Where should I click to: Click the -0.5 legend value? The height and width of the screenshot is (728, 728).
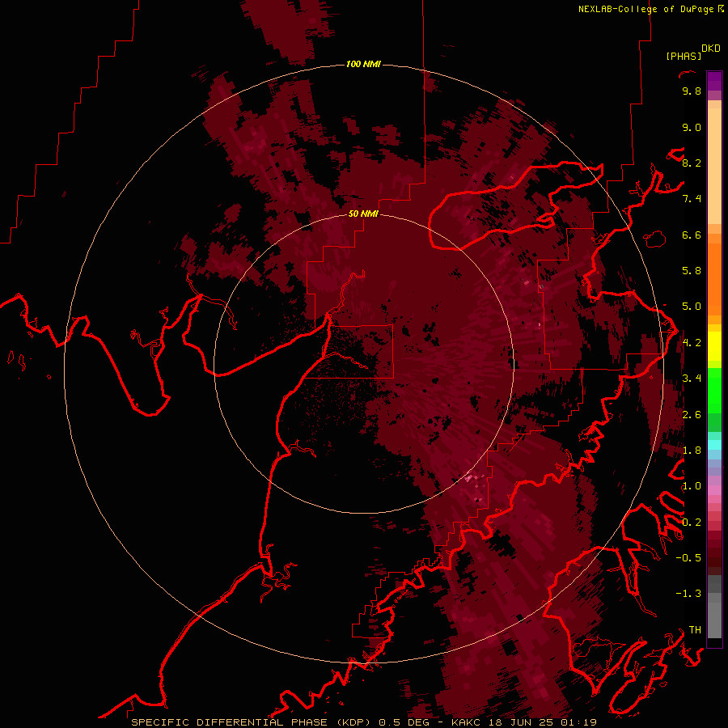click(x=688, y=558)
